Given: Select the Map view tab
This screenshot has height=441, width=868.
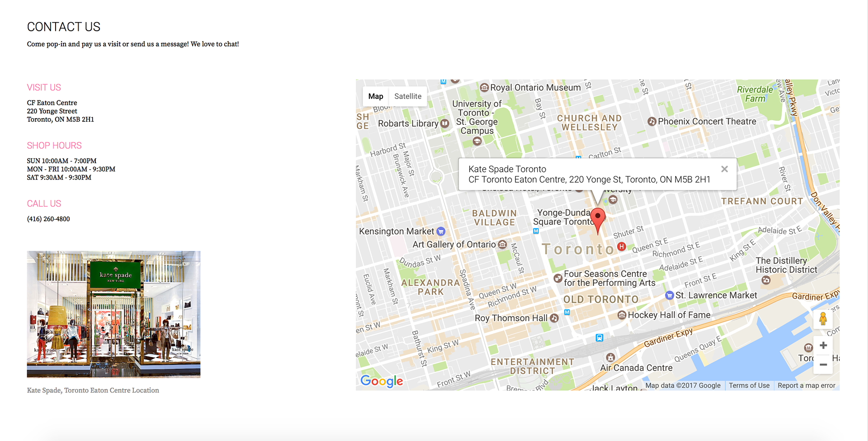Looking at the screenshot, I should (x=376, y=96).
